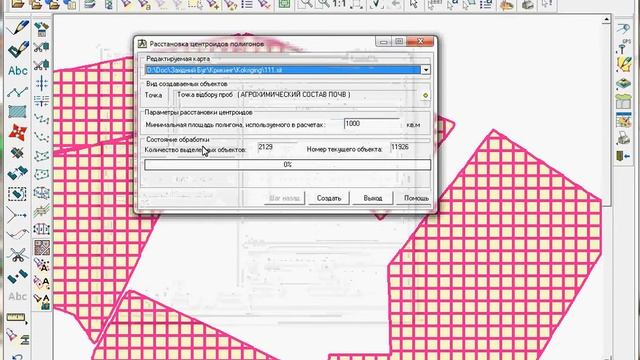
Task: Click the vertical axis alignment icon
Action: click(x=41, y=83)
